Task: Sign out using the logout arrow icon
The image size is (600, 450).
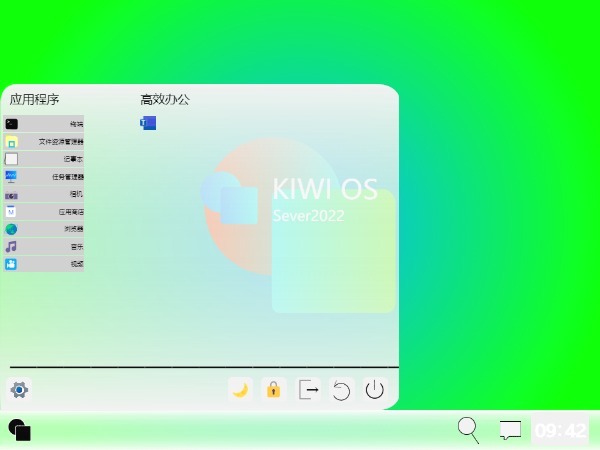Action: click(309, 390)
